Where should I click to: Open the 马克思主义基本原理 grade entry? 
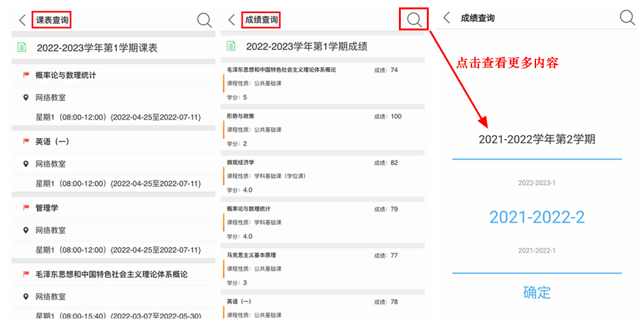(x=323, y=269)
